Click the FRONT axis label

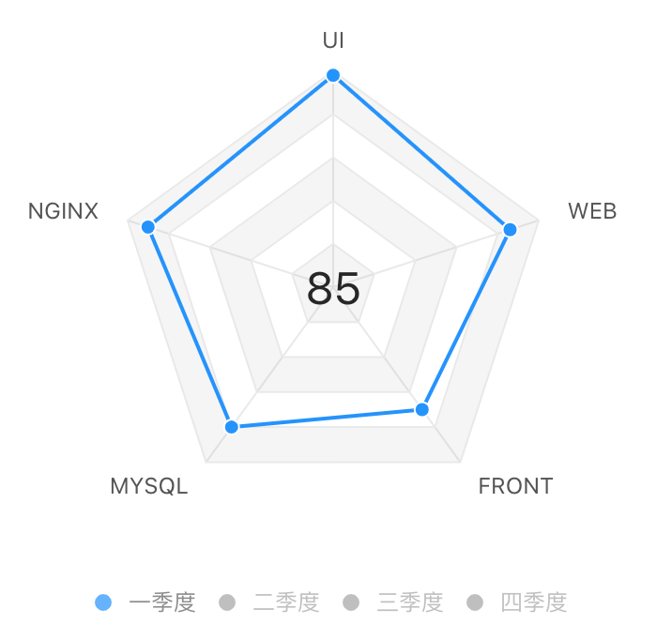(515, 486)
